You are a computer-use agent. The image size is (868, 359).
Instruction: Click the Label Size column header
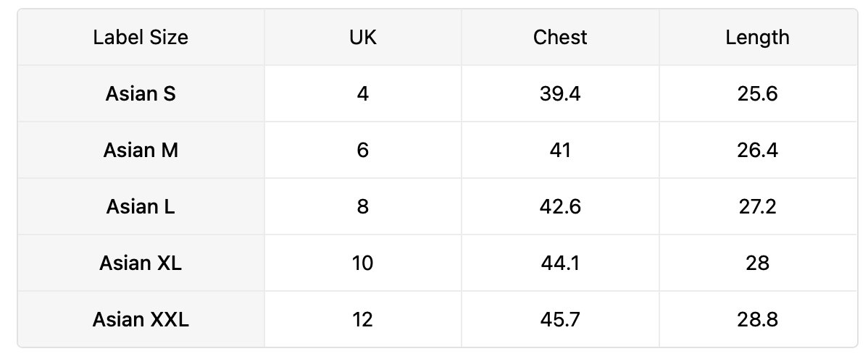[x=141, y=38]
